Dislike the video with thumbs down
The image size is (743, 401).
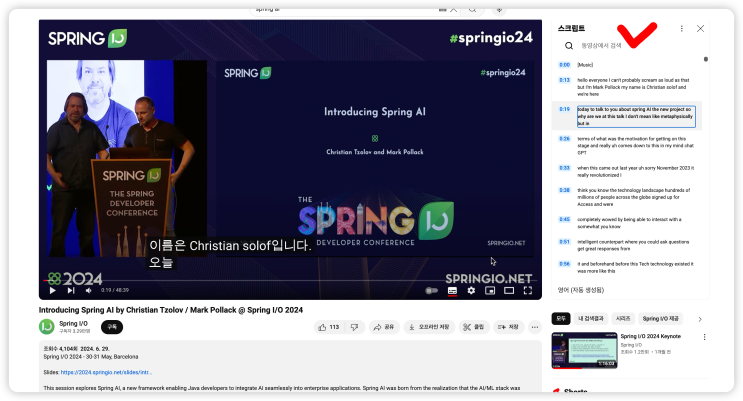(354, 327)
